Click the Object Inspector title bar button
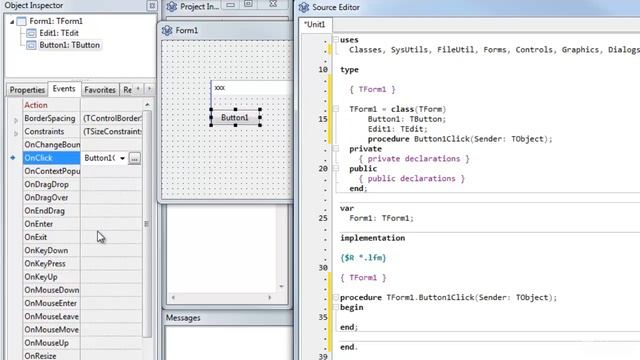This screenshot has width=640, height=360. tap(152, 5)
